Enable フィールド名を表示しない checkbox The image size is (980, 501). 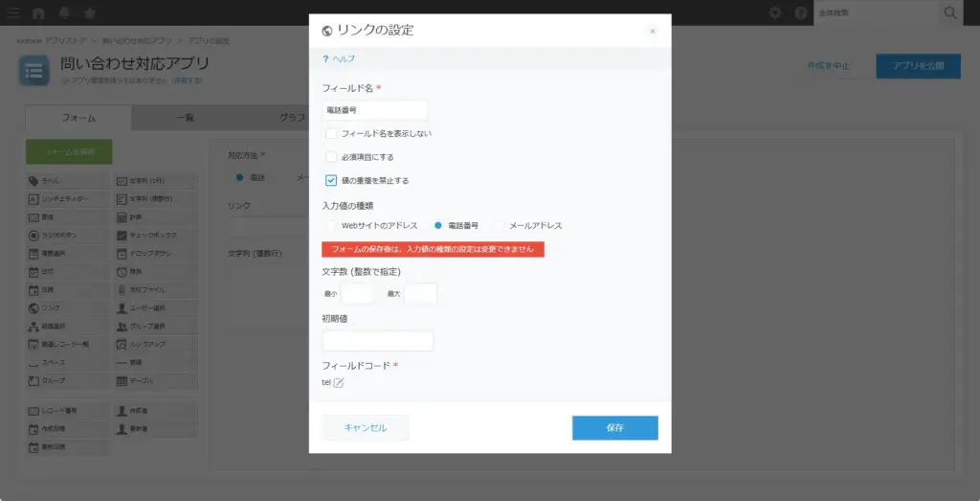(x=331, y=133)
